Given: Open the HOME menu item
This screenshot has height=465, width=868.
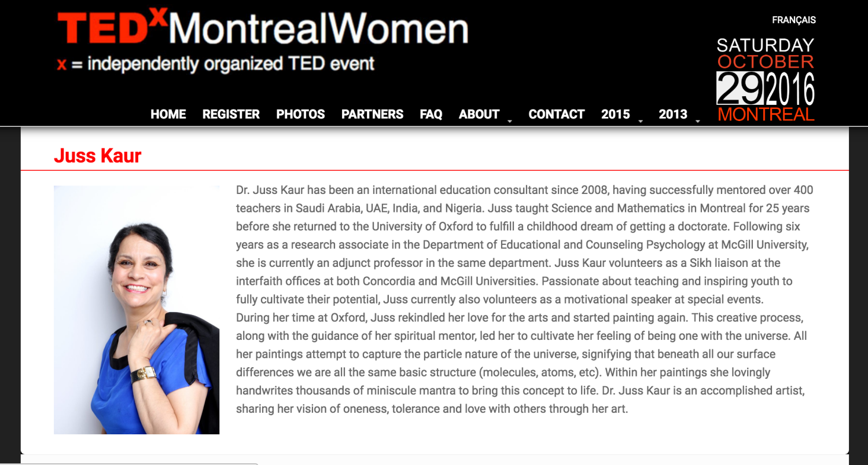Looking at the screenshot, I should coord(168,114).
